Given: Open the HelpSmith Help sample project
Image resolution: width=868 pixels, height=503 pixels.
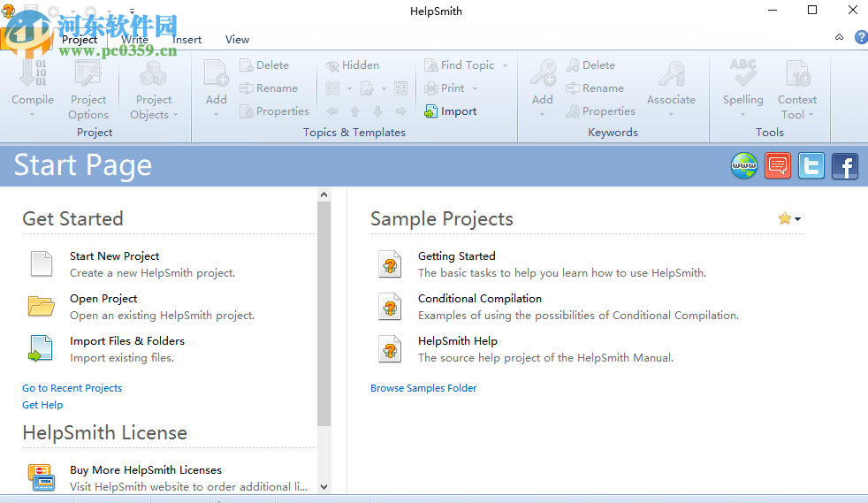Looking at the screenshot, I should (x=458, y=341).
